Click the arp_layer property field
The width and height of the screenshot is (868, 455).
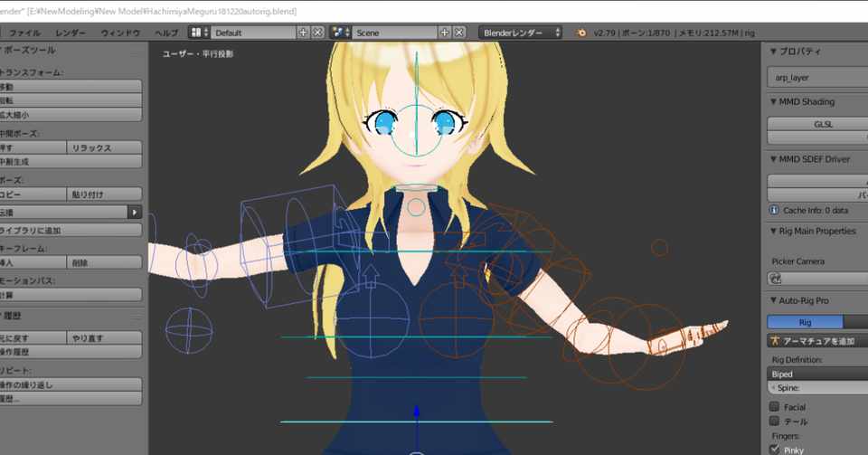tap(817, 78)
